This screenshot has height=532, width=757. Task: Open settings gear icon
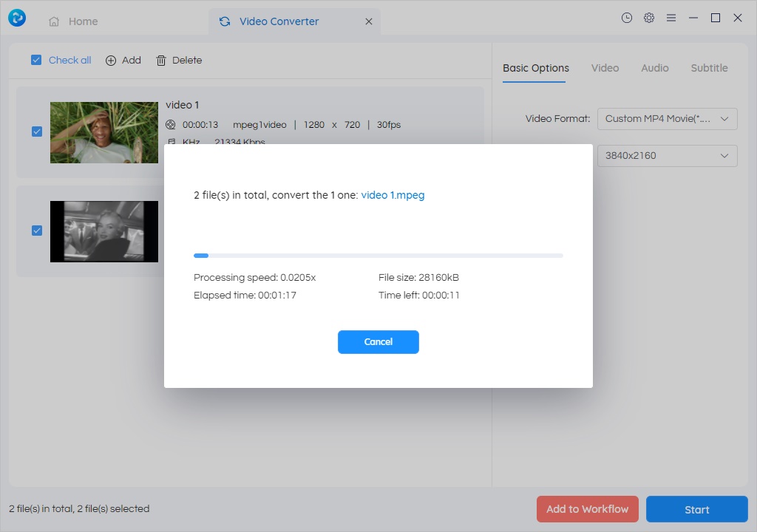(x=649, y=18)
